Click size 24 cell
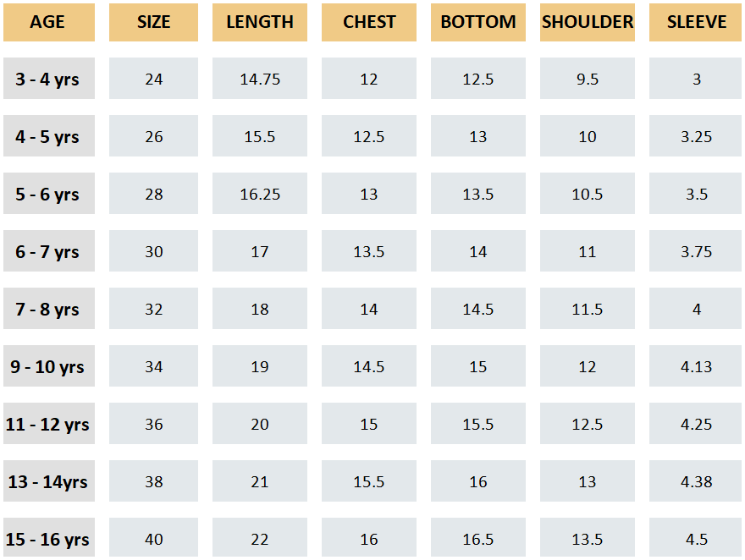The height and width of the screenshot is (560, 745). tap(153, 80)
